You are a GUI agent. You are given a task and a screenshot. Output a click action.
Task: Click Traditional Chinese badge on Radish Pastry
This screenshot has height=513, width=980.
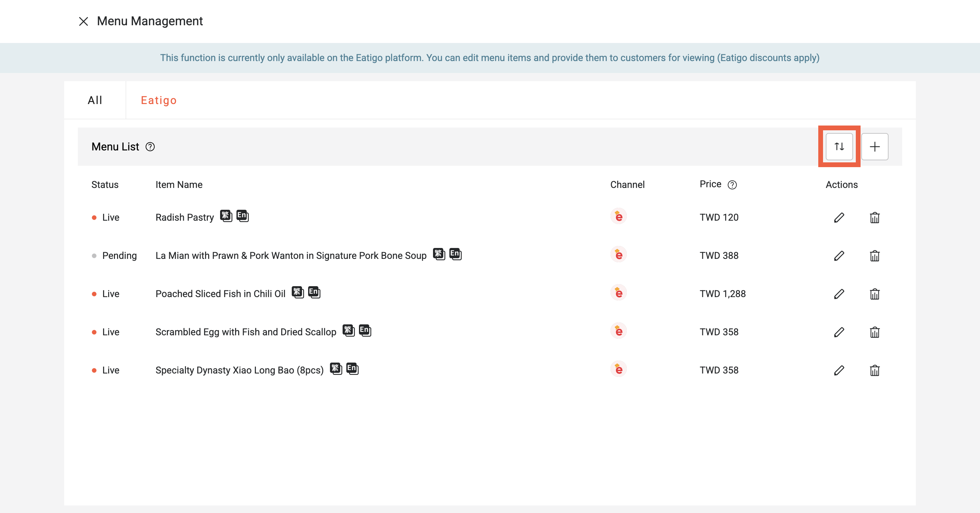[226, 216]
